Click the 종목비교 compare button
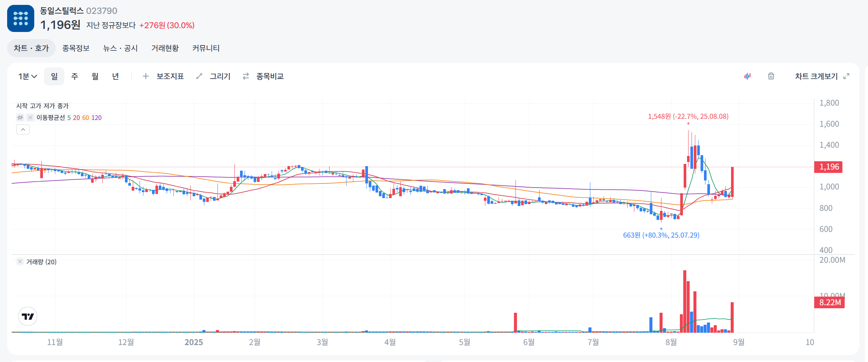The width and height of the screenshot is (868, 362). pos(270,76)
